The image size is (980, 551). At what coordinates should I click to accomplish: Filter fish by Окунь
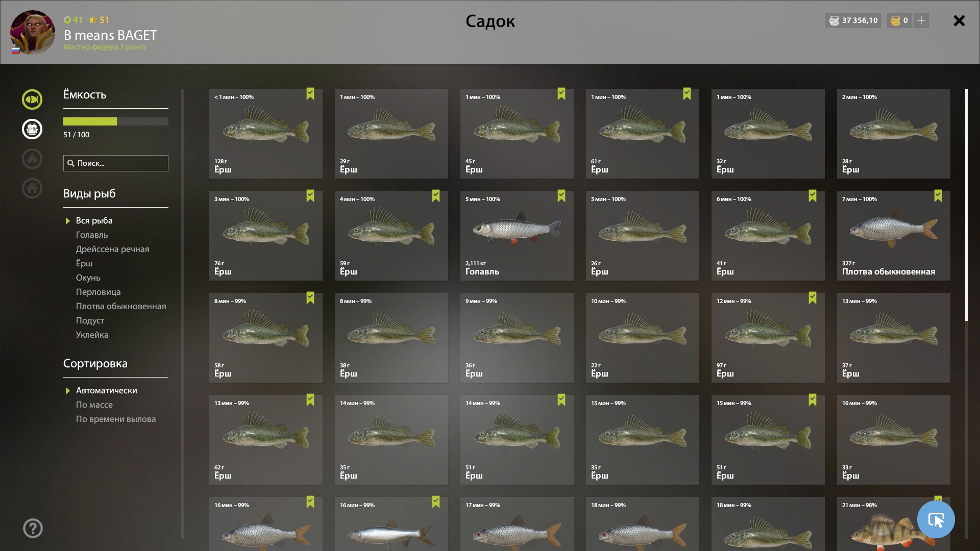pos(88,278)
